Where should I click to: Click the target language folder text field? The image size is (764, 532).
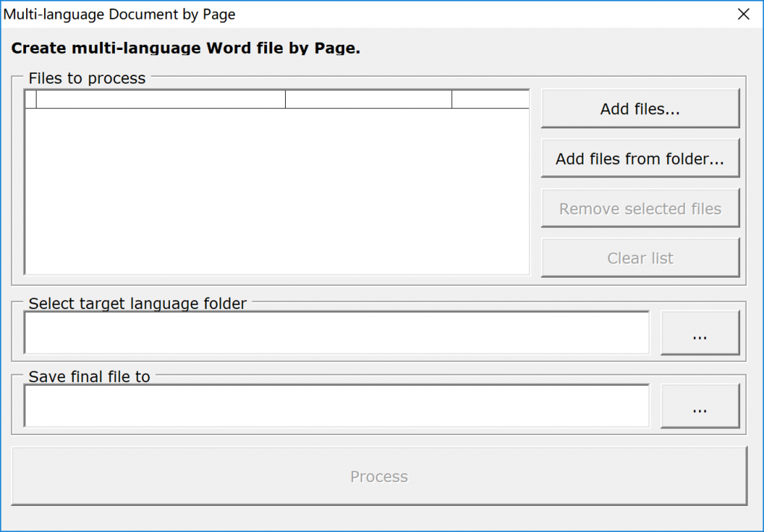[x=336, y=333]
